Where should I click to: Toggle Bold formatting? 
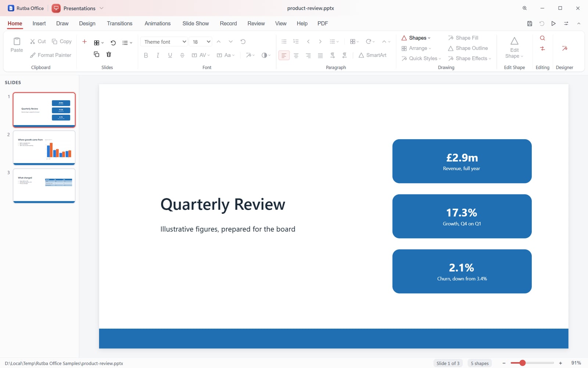pyautogui.click(x=146, y=55)
